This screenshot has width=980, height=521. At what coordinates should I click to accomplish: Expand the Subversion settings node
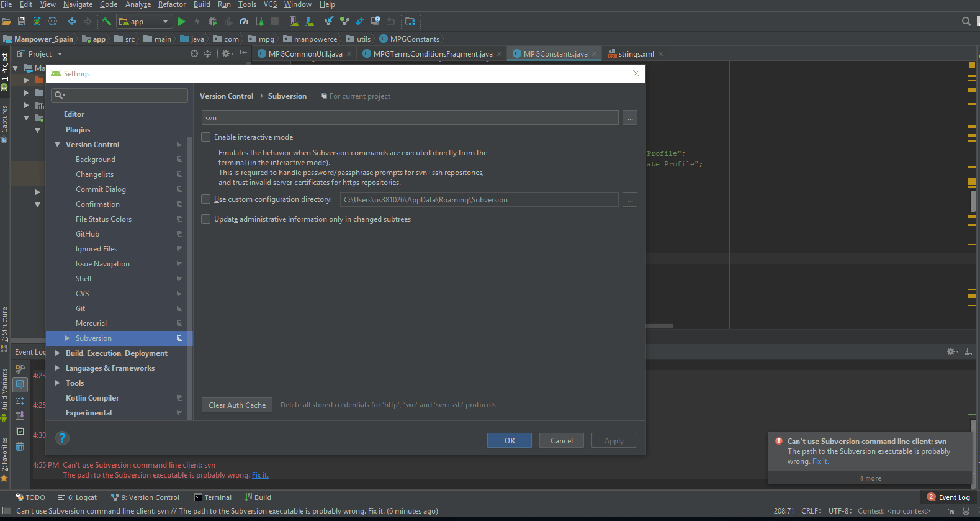[68, 338]
